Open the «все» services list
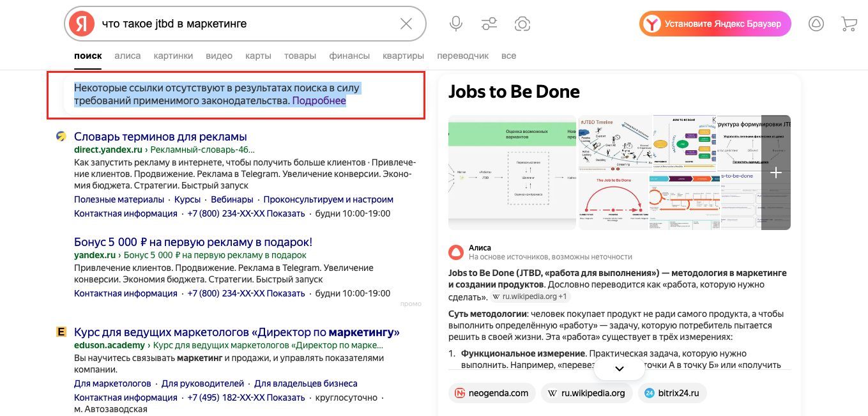The width and height of the screenshot is (868, 416). pos(509,56)
